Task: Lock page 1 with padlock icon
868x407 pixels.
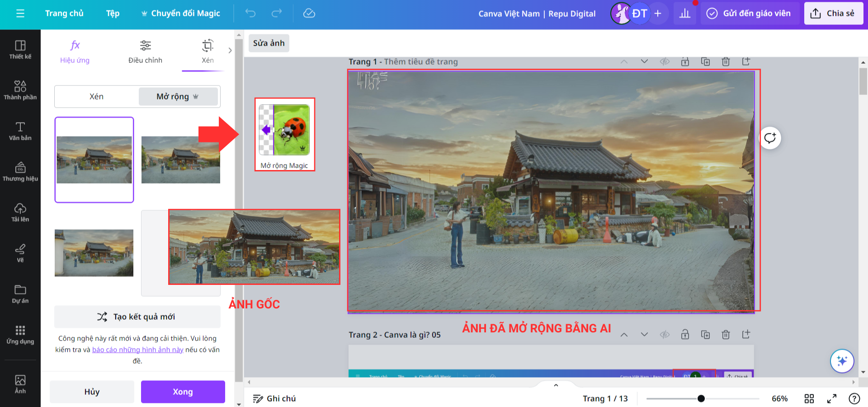Action: (685, 62)
